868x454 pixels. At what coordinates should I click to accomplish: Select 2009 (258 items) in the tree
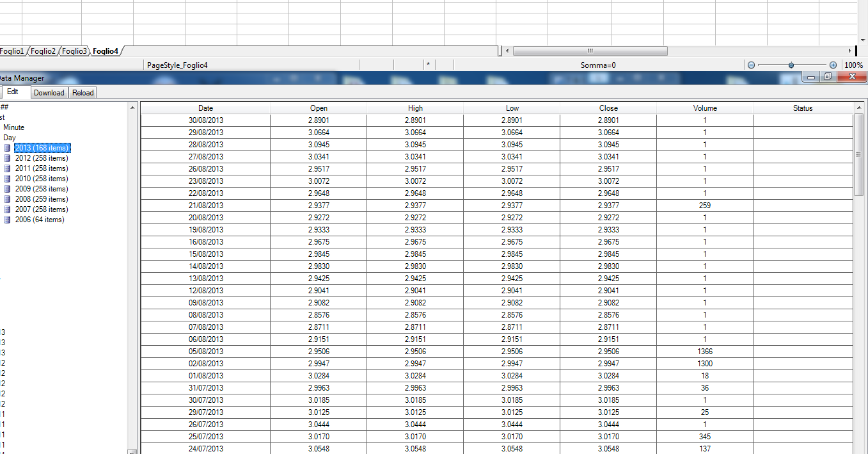click(x=42, y=189)
